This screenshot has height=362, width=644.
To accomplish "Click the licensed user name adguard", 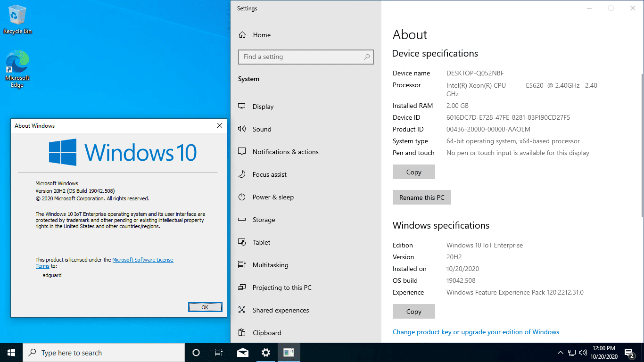I will tap(52, 275).
